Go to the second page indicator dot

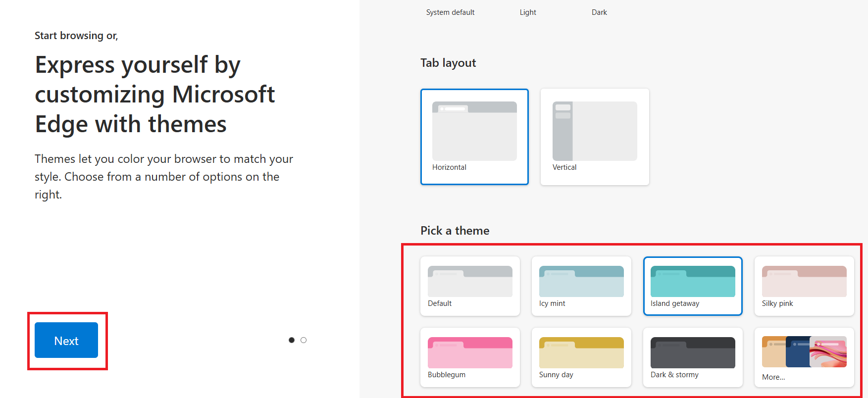[304, 340]
